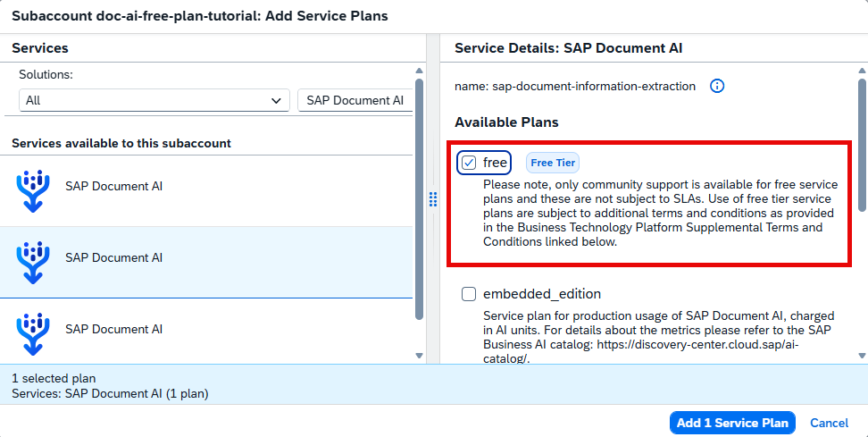This screenshot has height=437, width=868.
Task: Click the panel splitter grip handle
Action: (433, 199)
